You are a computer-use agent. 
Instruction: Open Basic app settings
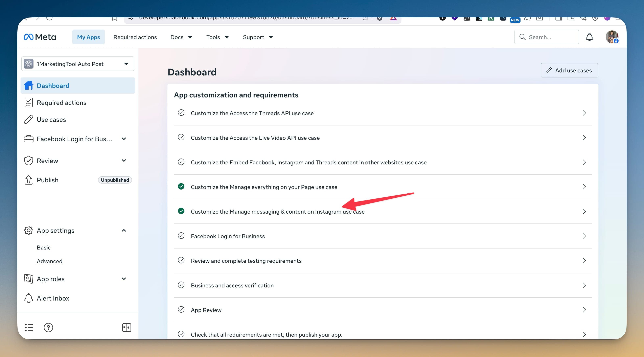click(44, 247)
